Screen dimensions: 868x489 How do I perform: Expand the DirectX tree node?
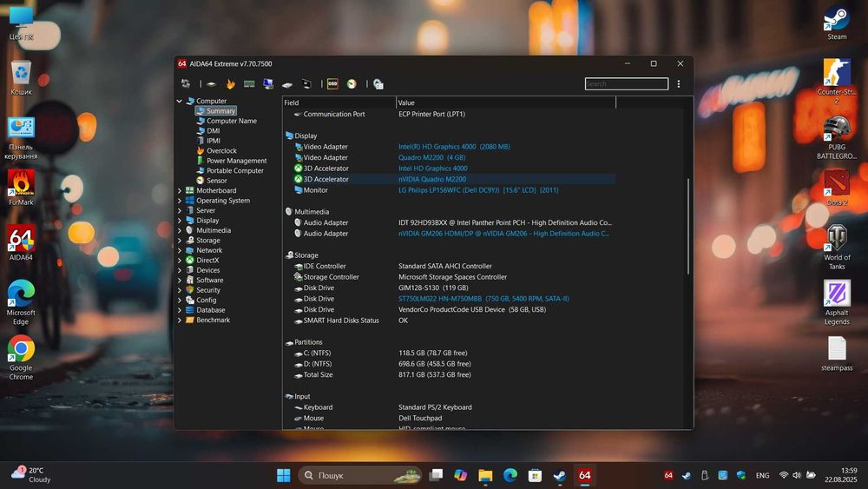coord(180,261)
